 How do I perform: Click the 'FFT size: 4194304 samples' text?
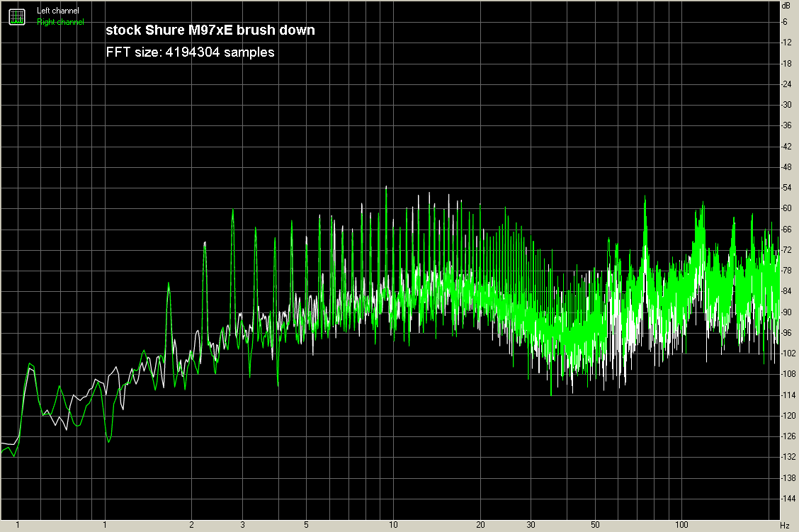pyautogui.click(x=190, y=52)
